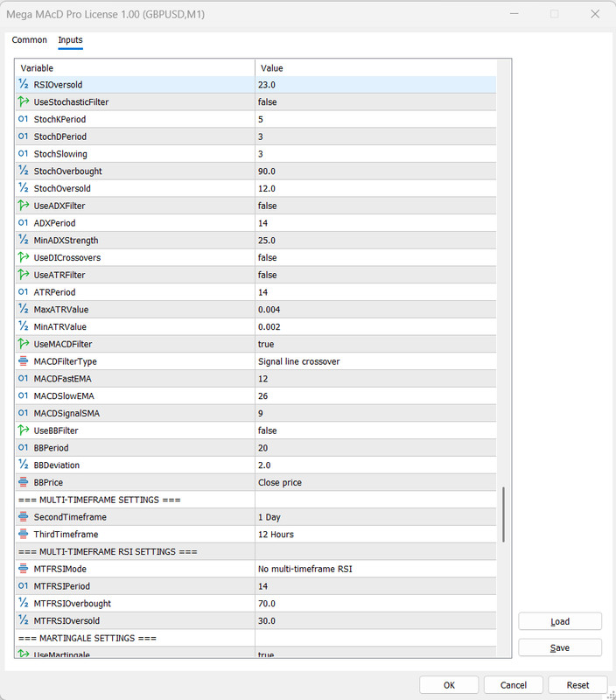Click the enum icon beside SecondTimeframe
Image resolution: width=616 pixels, height=700 pixels.
pos(24,517)
